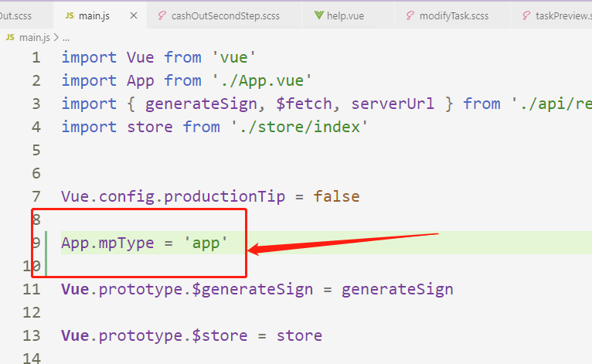
Task: Click the Sass icon on cashOutSecondStep.scss tab
Action: point(162,15)
